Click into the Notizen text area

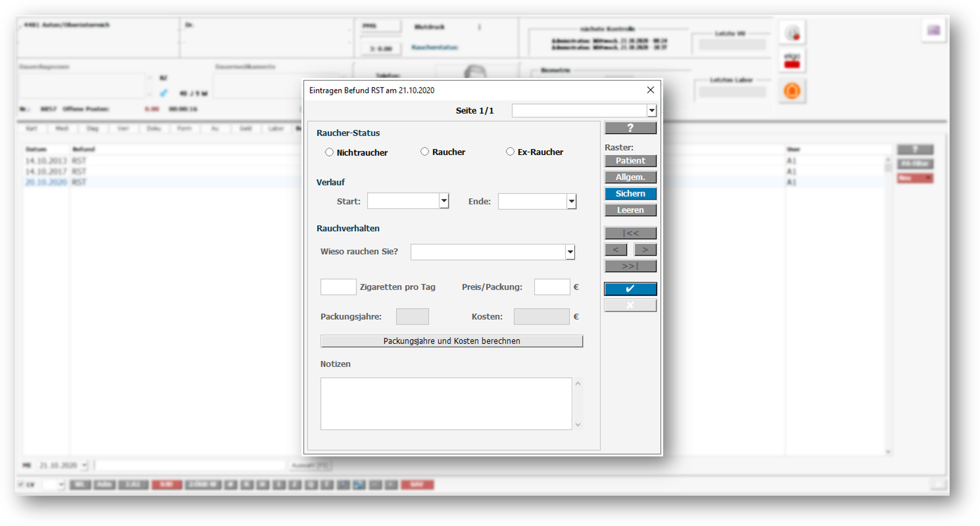(x=446, y=404)
